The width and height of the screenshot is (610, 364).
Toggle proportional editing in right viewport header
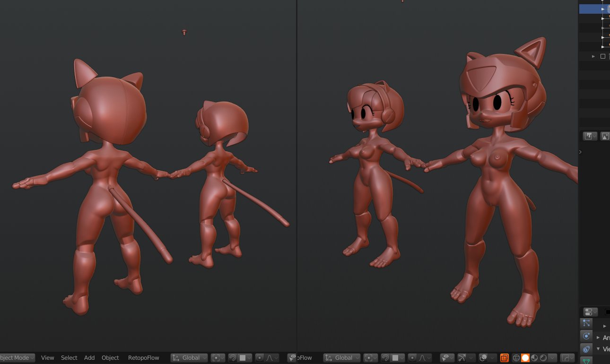click(412, 358)
